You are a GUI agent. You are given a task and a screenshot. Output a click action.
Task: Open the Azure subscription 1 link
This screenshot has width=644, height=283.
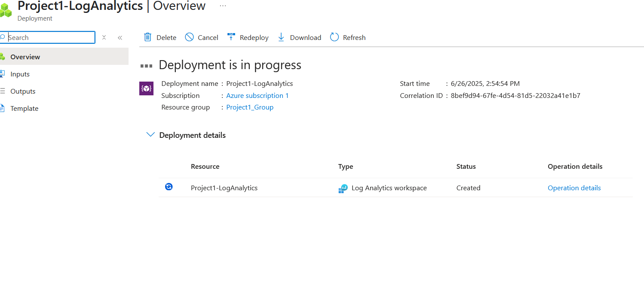tap(258, 95)
